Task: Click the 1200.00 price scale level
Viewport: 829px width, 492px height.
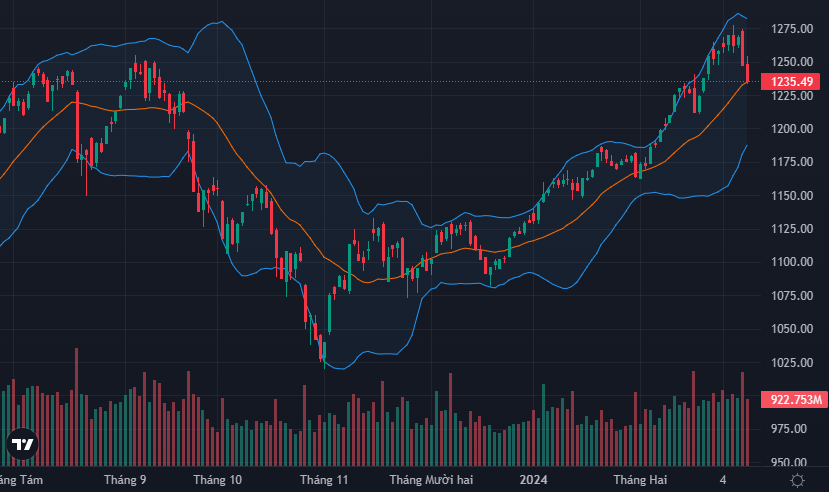Action: point(792,129)
